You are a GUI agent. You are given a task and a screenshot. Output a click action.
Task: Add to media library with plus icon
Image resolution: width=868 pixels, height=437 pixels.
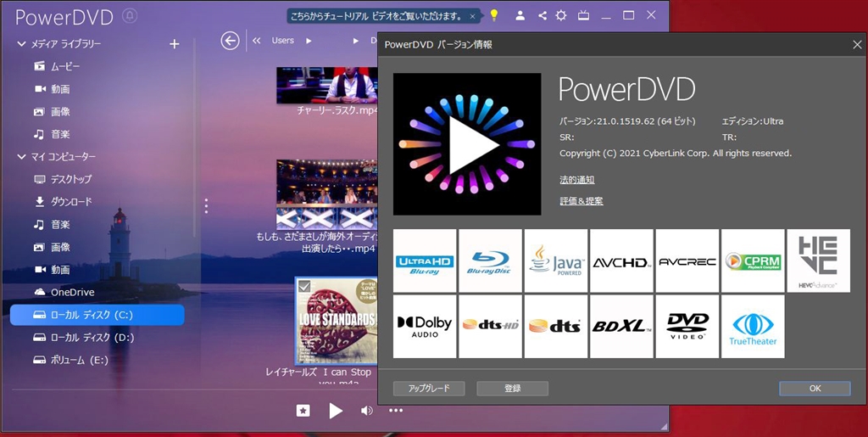(x=174, y=43)
